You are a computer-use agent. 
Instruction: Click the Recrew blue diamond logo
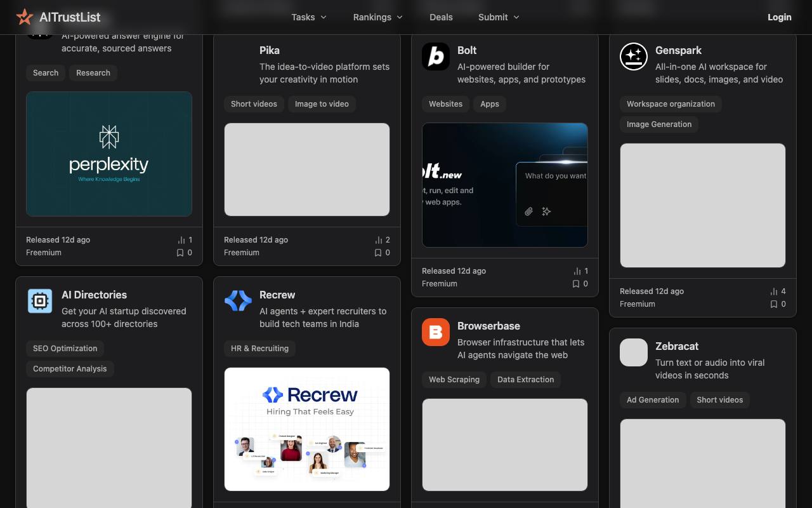point(238,301)
